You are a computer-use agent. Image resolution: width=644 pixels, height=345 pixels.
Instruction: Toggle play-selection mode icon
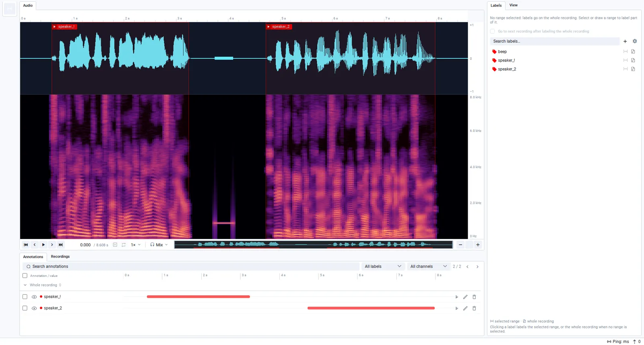tap(115, 245)
